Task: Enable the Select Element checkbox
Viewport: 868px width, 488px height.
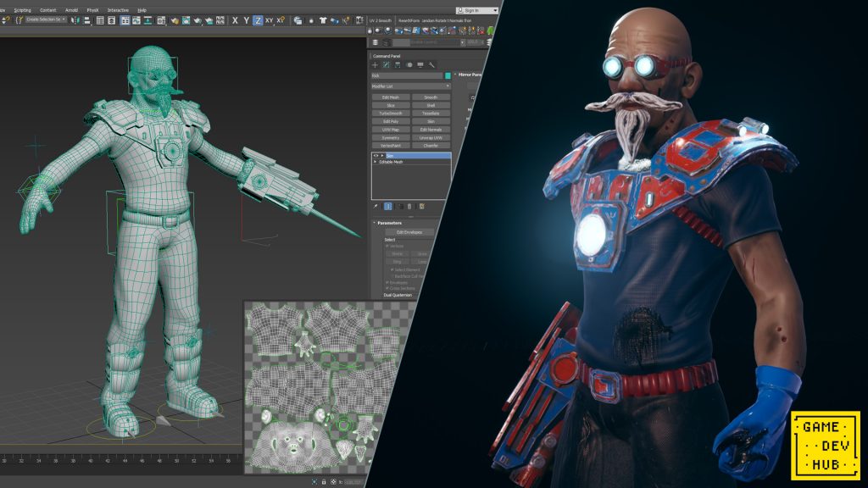Action: pos(392,269)
